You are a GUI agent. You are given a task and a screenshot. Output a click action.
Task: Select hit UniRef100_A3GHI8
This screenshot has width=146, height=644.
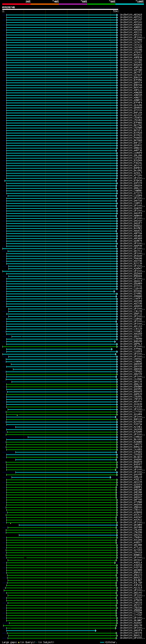coord(131,565)
